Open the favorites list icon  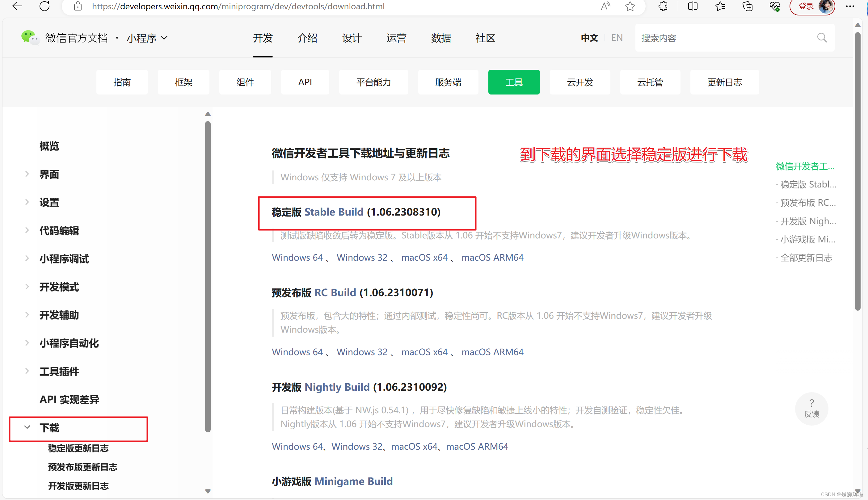tap(720, 6)
